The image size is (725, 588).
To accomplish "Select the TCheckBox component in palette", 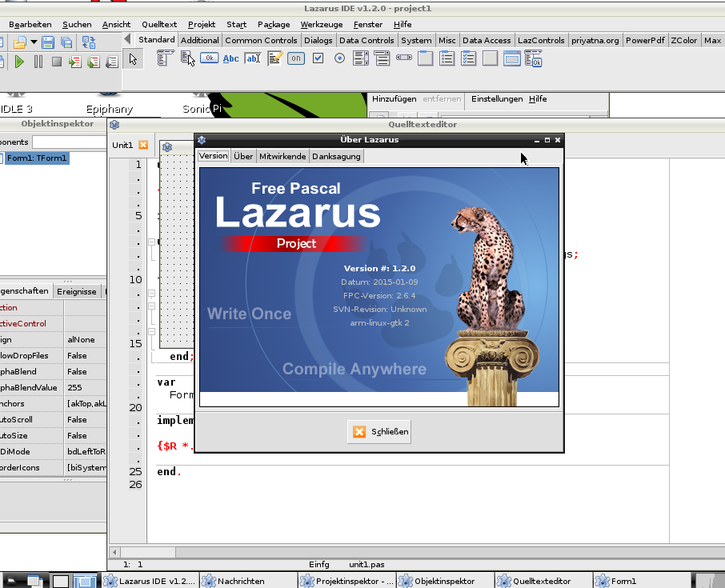I will pyautogui.click(x=318, y=58).
